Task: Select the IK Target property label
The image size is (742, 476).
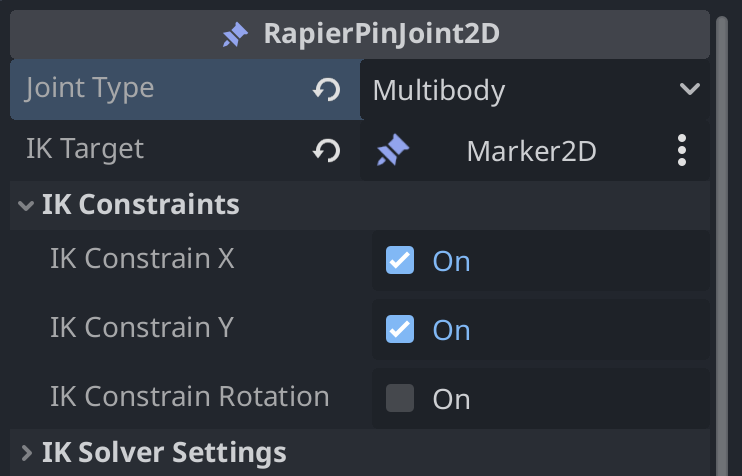Action: point(85,149)
